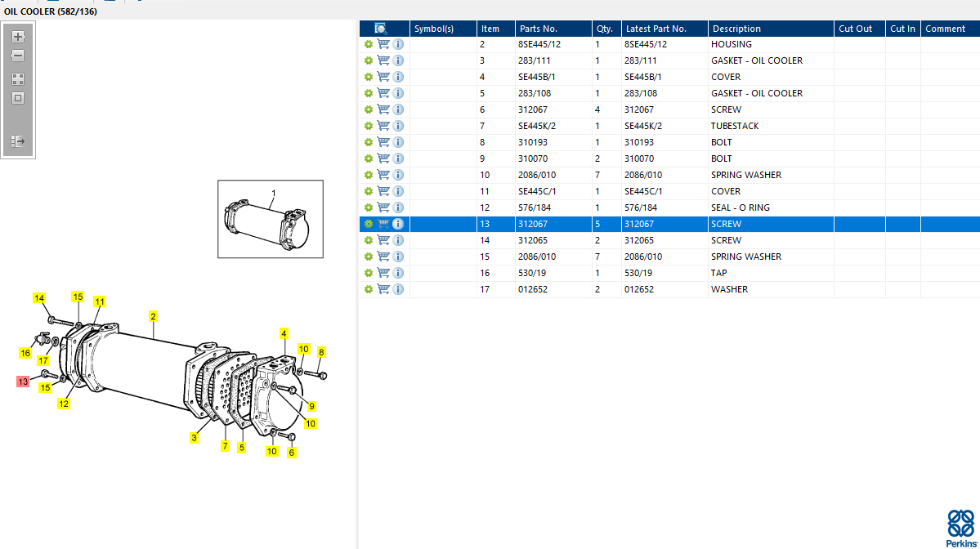Add item 9 BOLT to cart
980x549 pixels.
383,158
